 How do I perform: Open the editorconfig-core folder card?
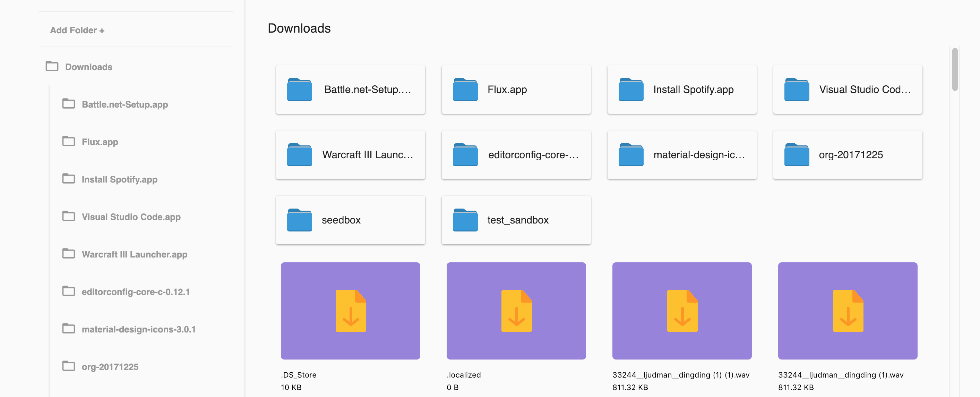point(516,155)
